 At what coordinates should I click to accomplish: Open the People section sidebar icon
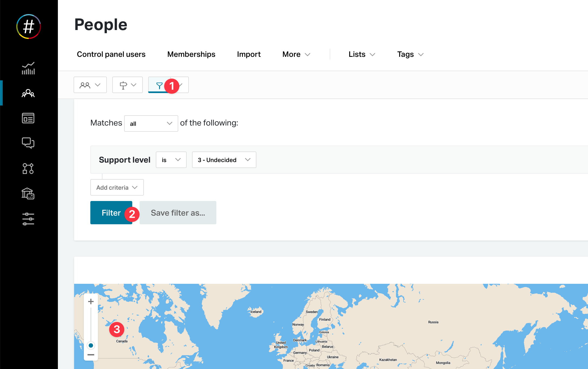click(28, 93)
